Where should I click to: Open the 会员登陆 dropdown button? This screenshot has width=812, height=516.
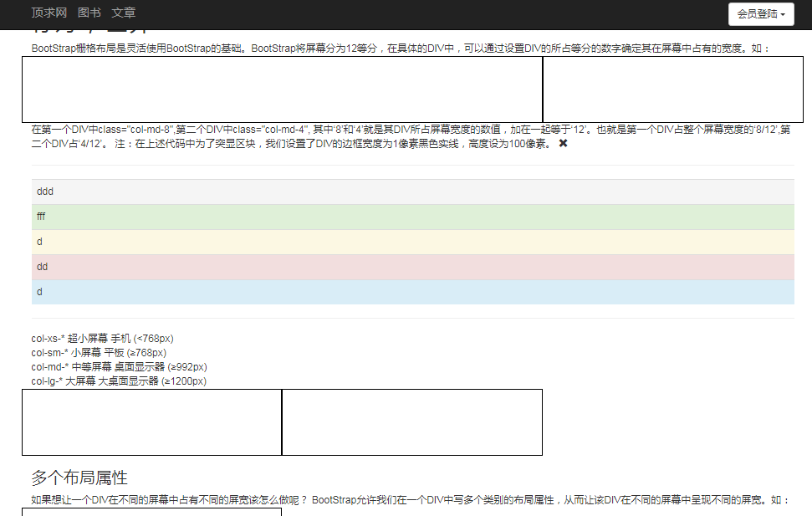click(x=760, y=13)
